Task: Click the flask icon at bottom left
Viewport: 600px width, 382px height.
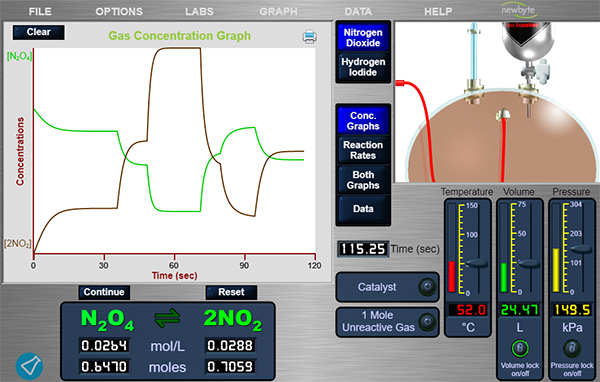Action: (29, 366)
